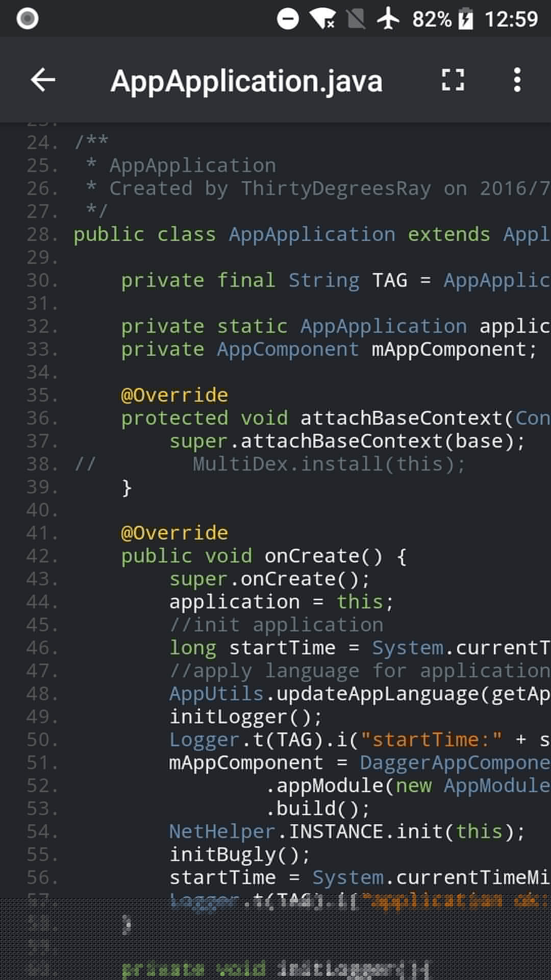
Task: Click line number 28 in the gutter
Action: coord(42,235)
